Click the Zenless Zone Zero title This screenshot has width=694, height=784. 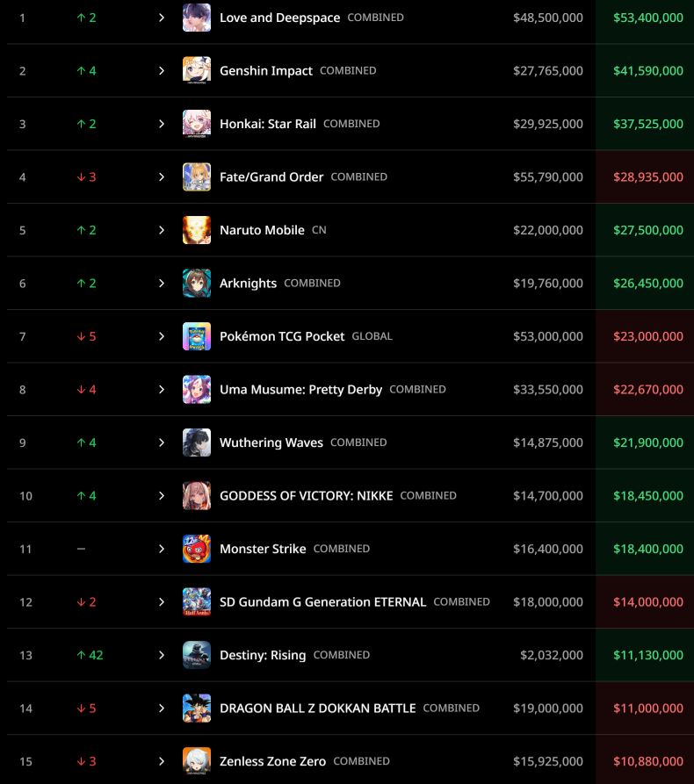[272, 761]
